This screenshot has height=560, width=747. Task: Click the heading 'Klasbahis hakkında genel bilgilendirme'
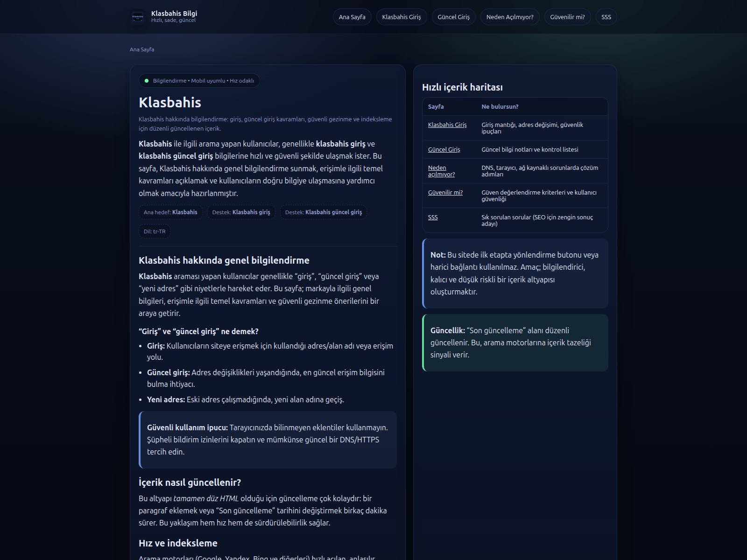point(224,260)
